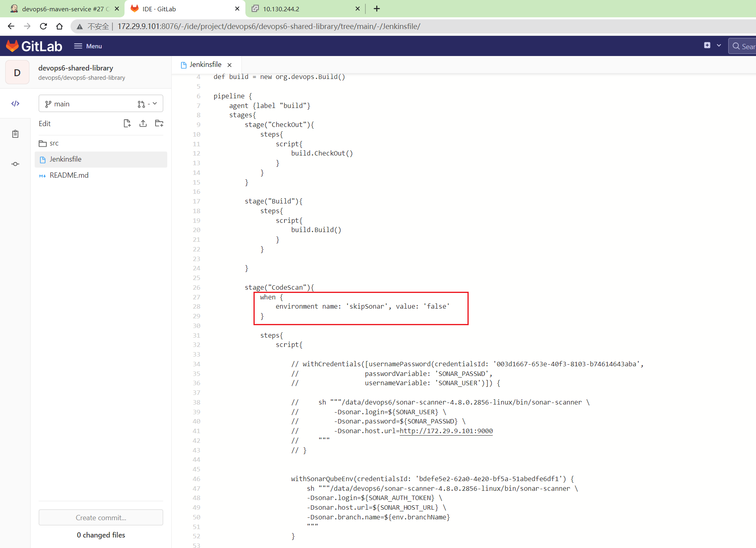Select Jenkinsfile in the file tree

101,159
